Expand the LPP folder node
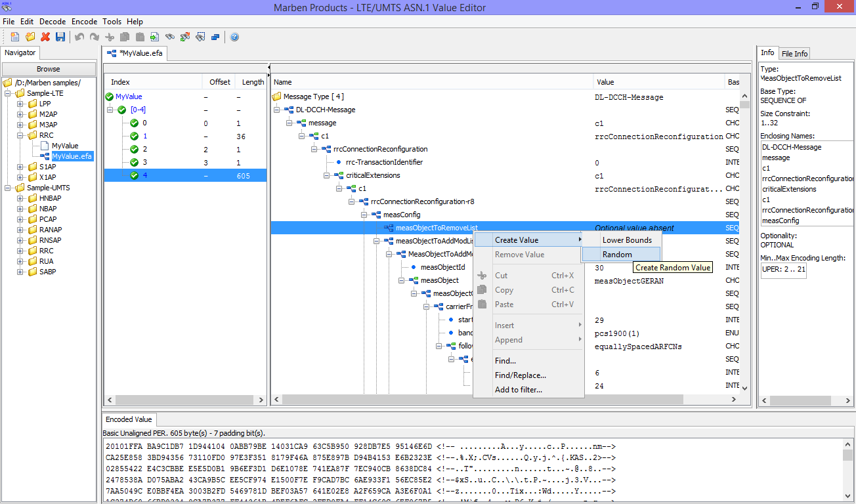856x504 pixels. 20,104
